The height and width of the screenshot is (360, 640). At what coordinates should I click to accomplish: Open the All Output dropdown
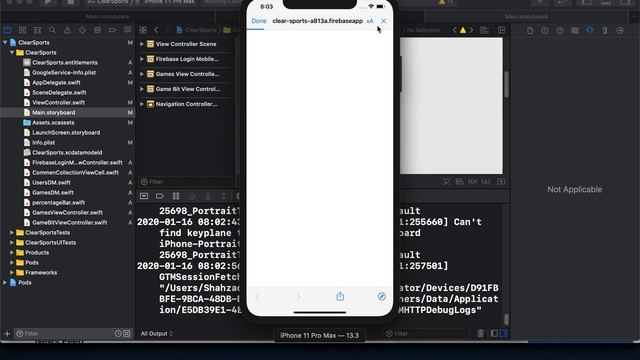click(156, 333)
